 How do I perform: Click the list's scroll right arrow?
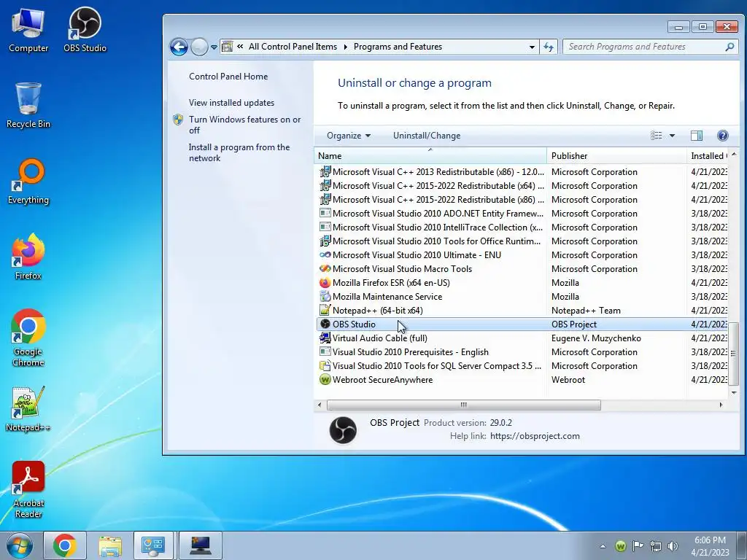[x=721, y=405]
